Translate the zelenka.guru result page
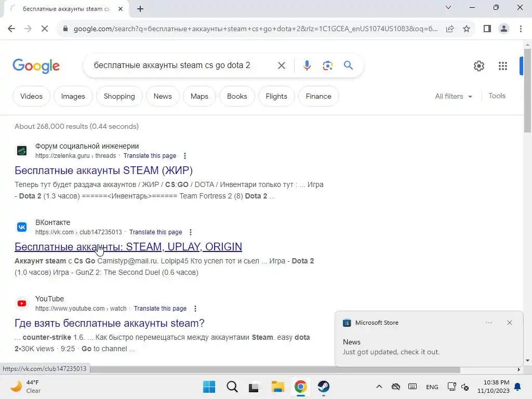Viewport: 532px width, 399px height. click(x=150, y=156)
